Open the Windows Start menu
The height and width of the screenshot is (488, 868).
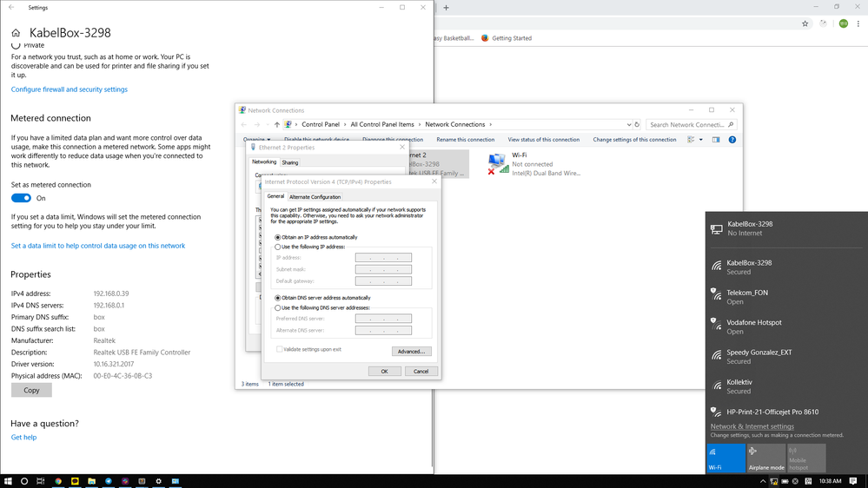point(8,481)
